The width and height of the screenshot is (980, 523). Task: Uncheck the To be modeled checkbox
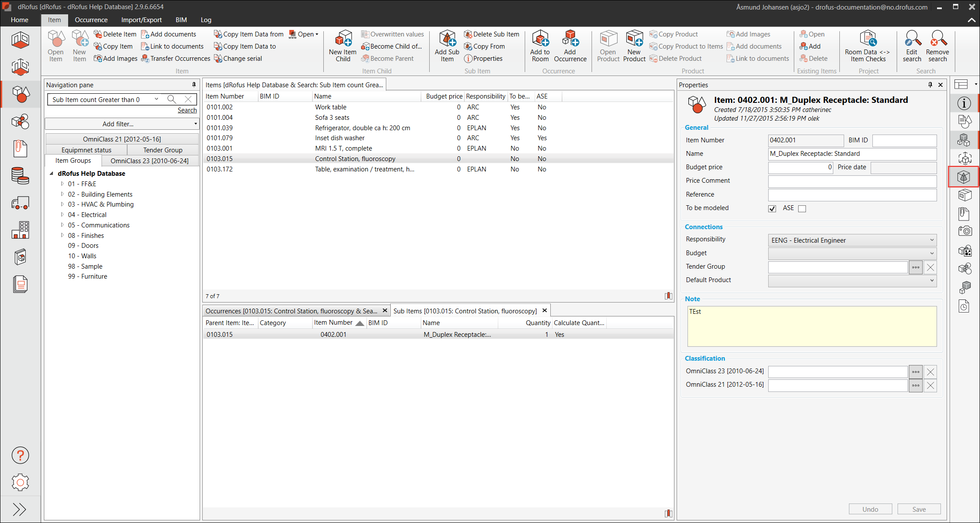(x=772, y=209)
